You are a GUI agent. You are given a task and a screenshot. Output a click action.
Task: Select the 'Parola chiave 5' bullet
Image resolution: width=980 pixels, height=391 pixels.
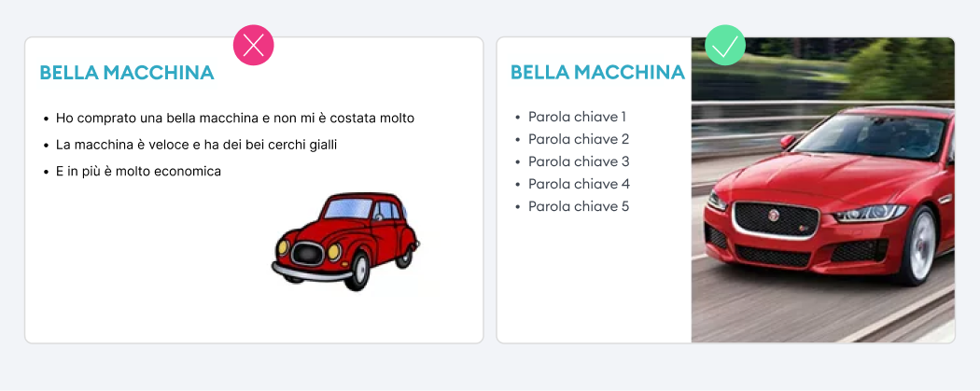point(577,206)
